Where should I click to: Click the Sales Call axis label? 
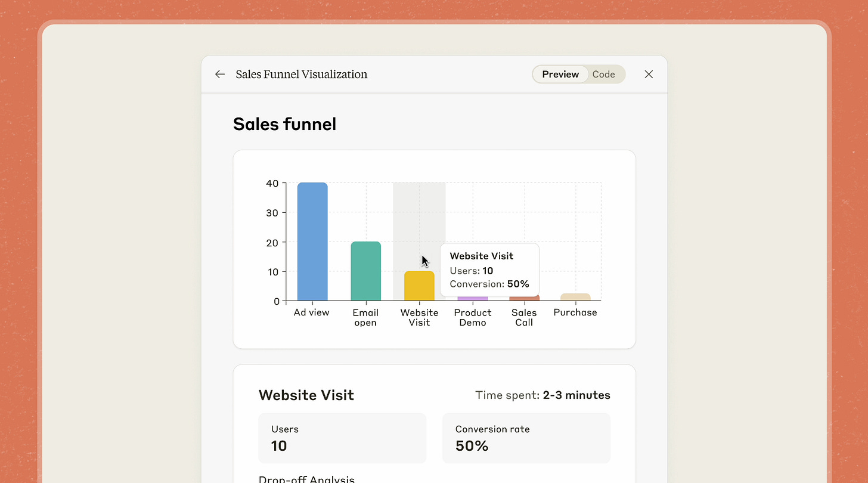click(524, 317)
